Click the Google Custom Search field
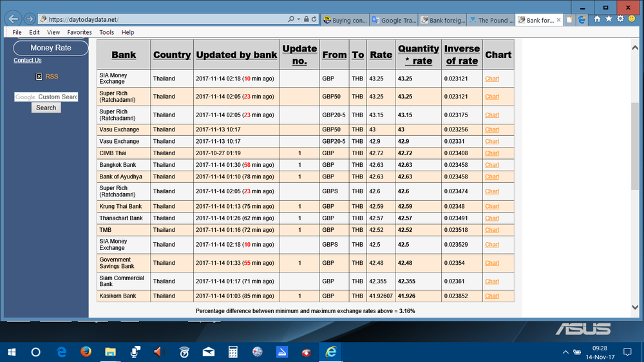Viewport: 644px width, 362px height. (46, 97)
